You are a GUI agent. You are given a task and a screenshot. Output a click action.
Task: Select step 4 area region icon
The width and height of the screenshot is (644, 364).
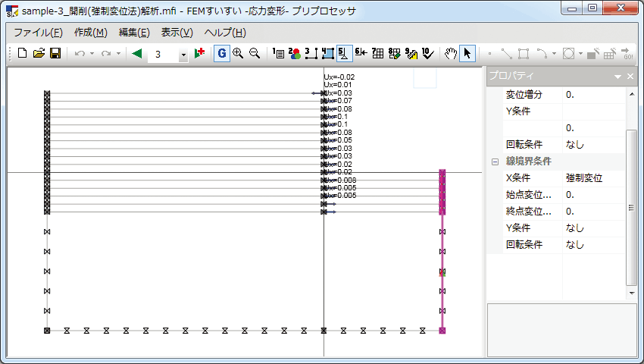[328, 54]
